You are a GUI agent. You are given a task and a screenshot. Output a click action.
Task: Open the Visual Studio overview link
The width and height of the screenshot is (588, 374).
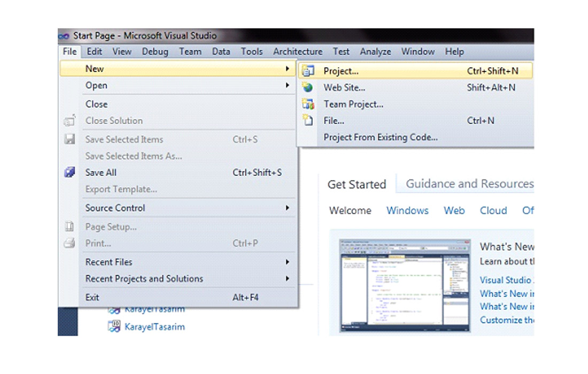click(507, 280)
